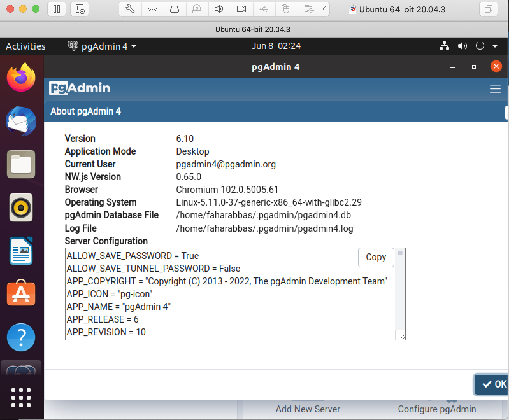Pause the virtual machine from VM toolbar
509x420 pixels.
57,9
